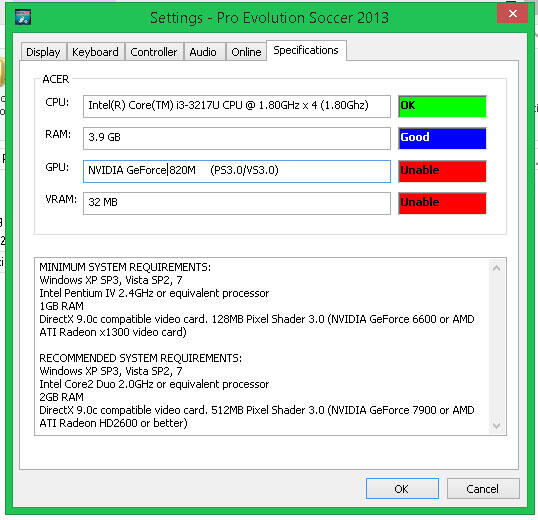Confirm settings with the OK button
This screenshot has height=520, width=538.
(x=402, y=488)
